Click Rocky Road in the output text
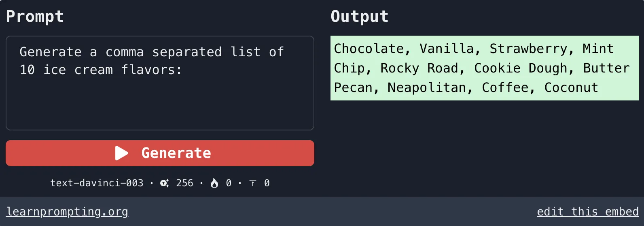This screenshot has width=644, height=226. click(x=419, y=68)
